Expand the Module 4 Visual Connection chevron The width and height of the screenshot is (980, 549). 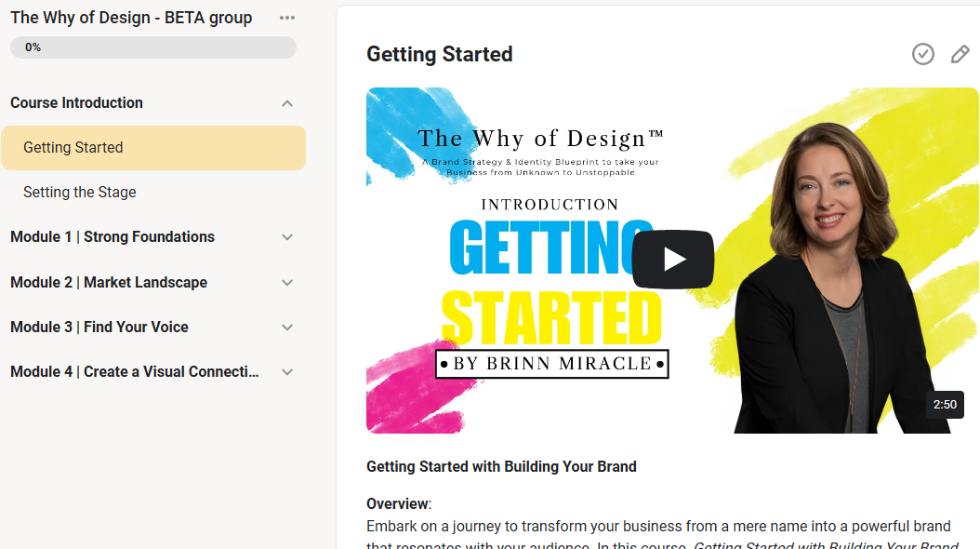[287, 372]
